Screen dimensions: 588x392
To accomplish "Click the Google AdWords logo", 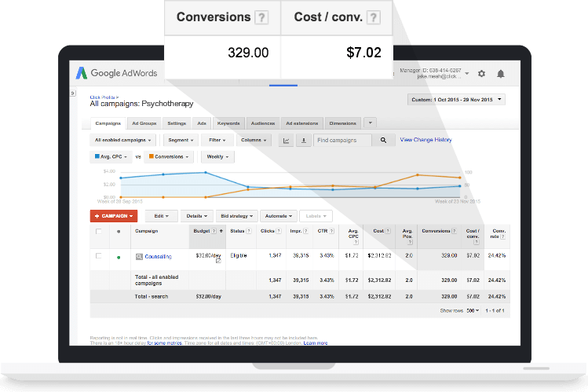I will click(x=117, y=73).
